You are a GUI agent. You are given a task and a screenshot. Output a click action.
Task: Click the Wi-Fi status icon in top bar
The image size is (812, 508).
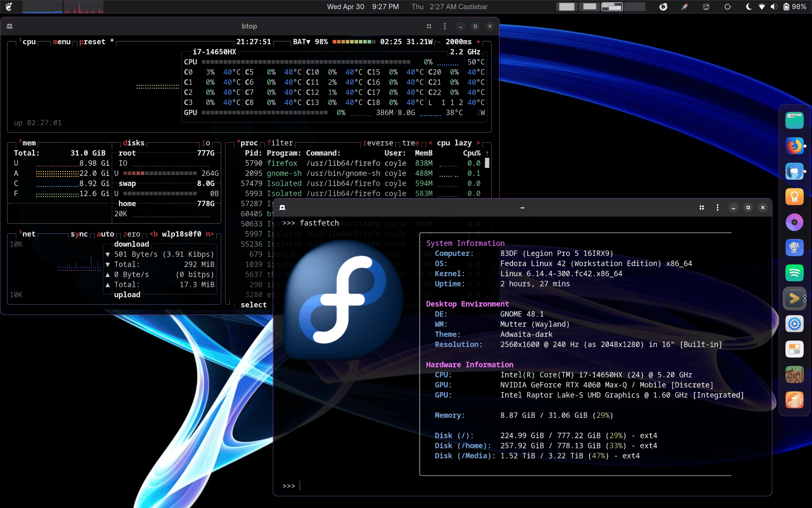[x=762, y=7]
